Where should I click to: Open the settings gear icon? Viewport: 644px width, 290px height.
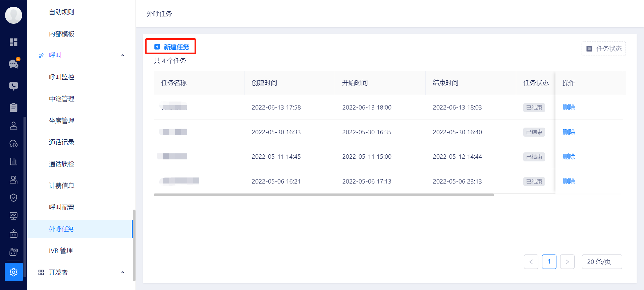(13, 272)
